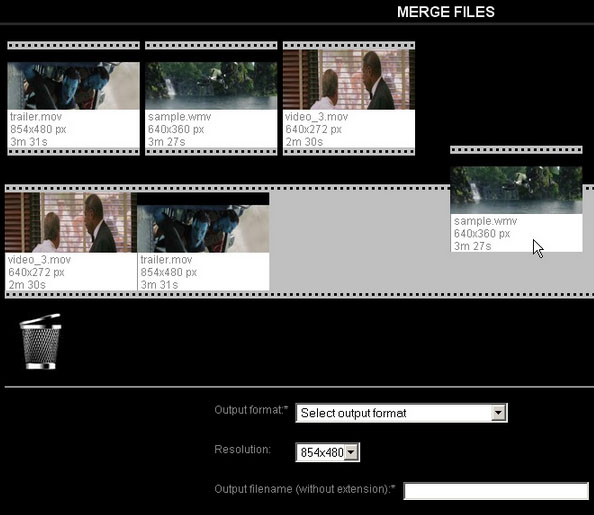Click the dragged sample.wmv clip image
This screenshot has height=515, width=594.
(516, 190)
